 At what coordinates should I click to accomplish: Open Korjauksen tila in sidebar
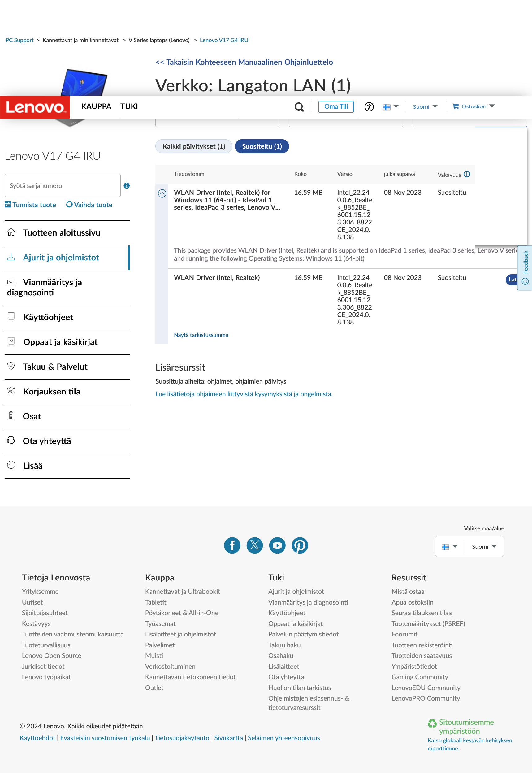[67, 392]
